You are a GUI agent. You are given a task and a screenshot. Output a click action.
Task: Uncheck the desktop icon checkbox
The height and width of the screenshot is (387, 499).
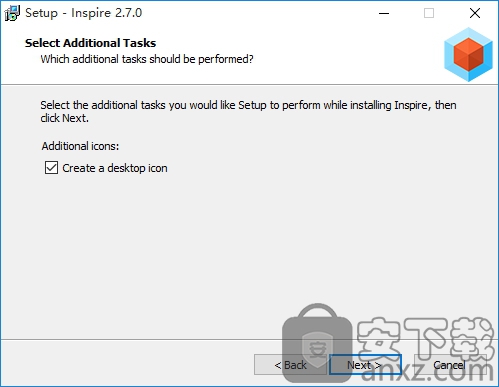pos(51,168)
